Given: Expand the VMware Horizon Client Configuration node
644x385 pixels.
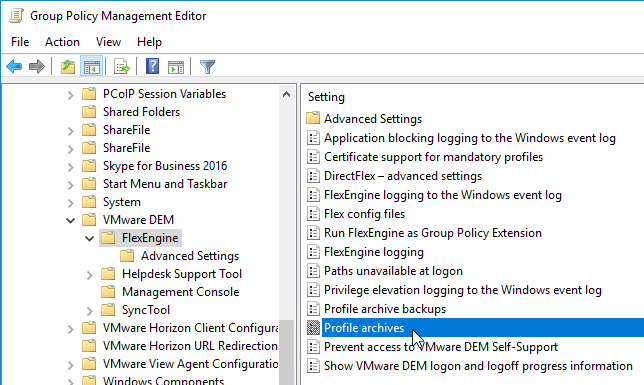Looking at the screenshot, I should point(71,329).
